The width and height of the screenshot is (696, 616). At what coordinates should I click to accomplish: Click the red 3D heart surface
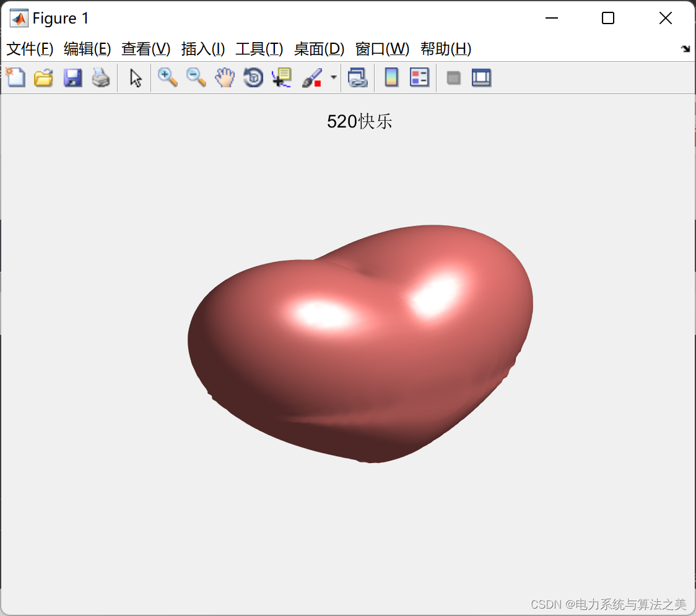click(x=360, y=344)
